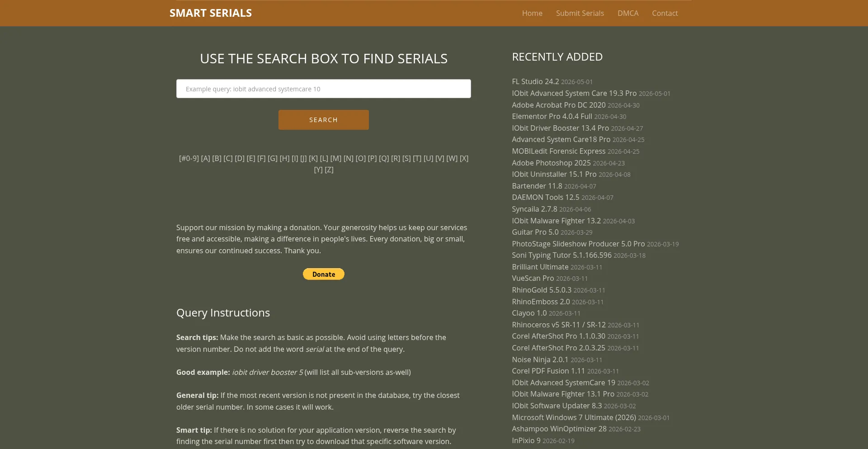The image size is (868, 449).
Task: Browse serials starting with [E]
Action: point(251,158)
